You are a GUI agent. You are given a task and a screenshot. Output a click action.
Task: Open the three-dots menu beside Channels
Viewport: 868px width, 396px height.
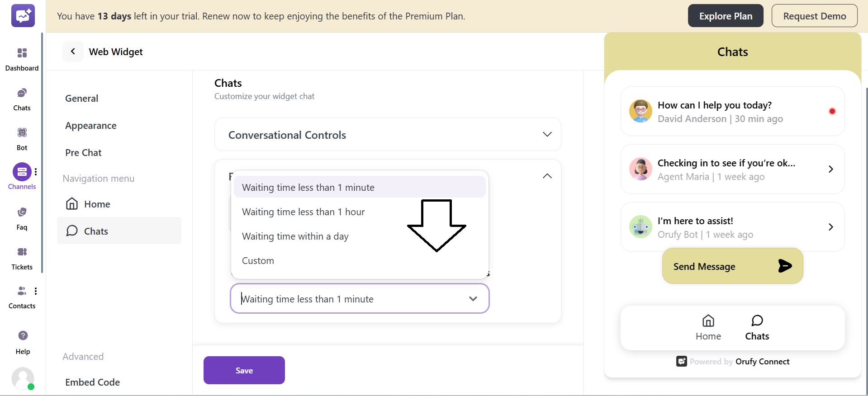click(36, 172)
